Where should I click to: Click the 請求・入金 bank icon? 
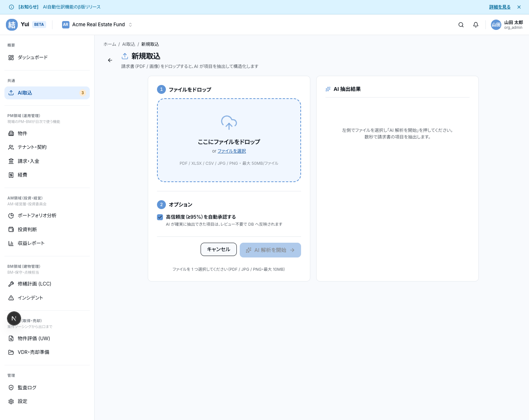click(11, 161)
